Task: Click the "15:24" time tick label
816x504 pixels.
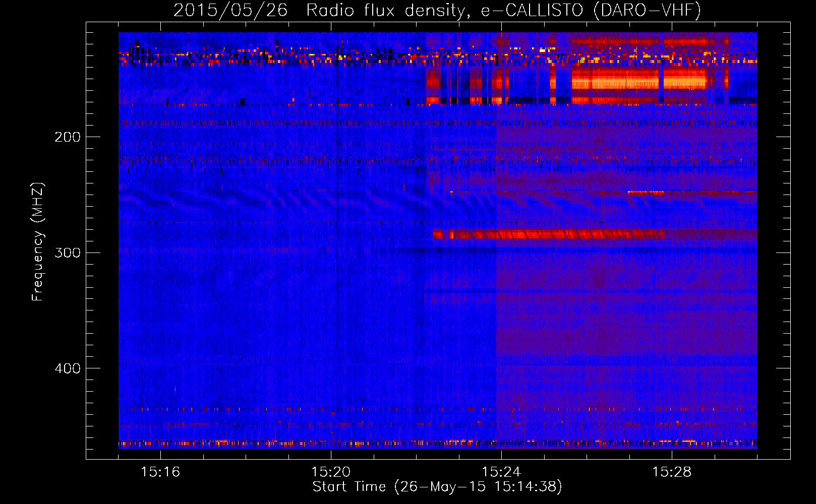Action: (x=501, y=472)
